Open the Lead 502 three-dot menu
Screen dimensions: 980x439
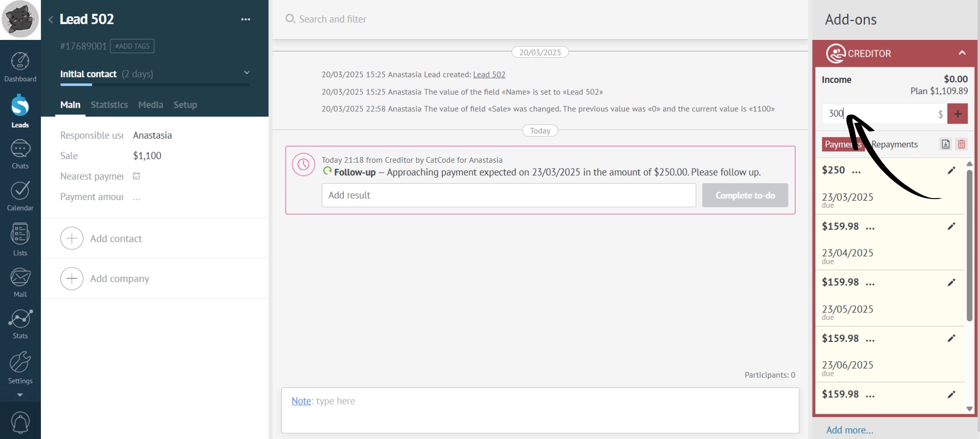[x=246, y=19]
